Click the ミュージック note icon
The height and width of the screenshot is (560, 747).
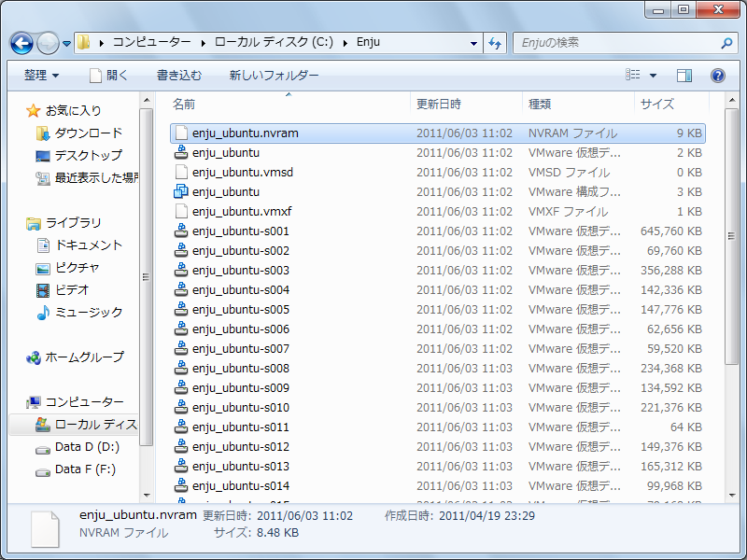43,313
